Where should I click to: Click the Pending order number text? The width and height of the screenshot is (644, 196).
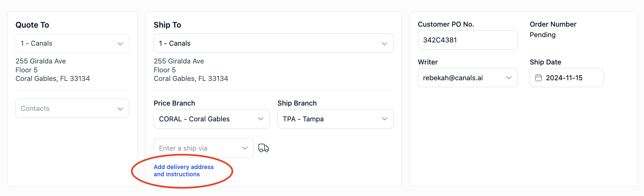pos(542,35)
